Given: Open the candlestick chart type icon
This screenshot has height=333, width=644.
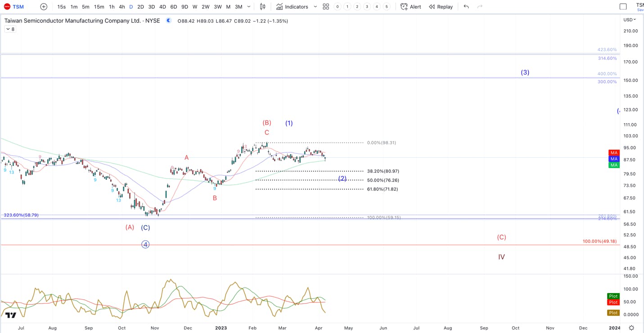Looking at the screenshot, I should pos(262,7).
